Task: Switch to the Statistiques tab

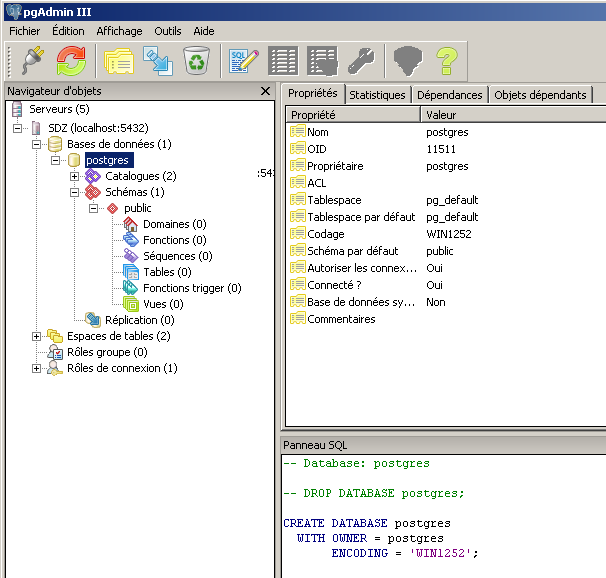Action: pyautogui.click(x=377, y=94)
